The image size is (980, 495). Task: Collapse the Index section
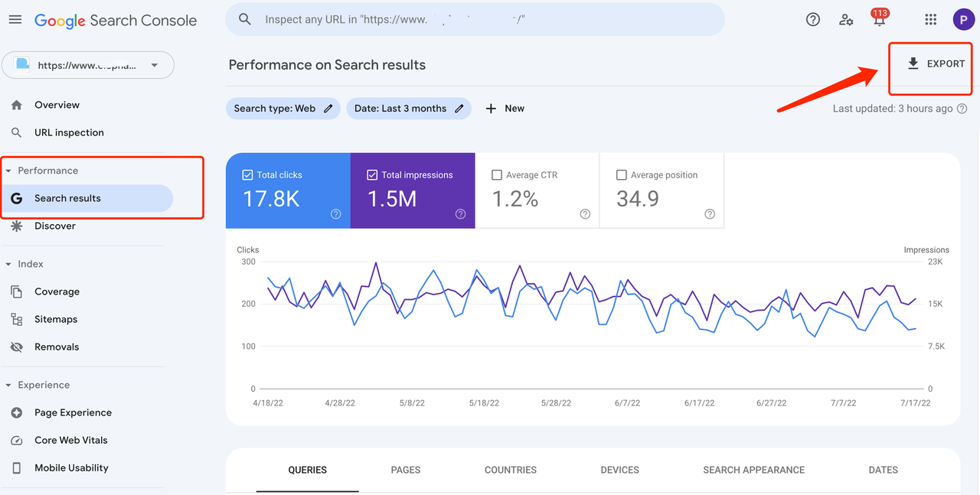8,264
